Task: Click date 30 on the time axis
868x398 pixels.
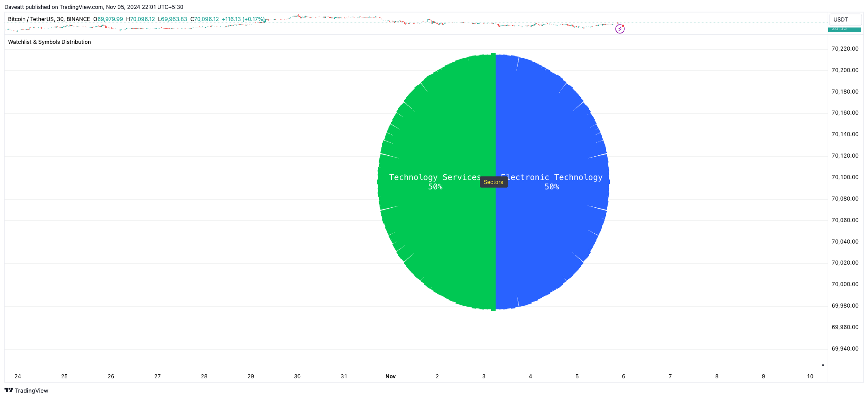Action: 298,377
